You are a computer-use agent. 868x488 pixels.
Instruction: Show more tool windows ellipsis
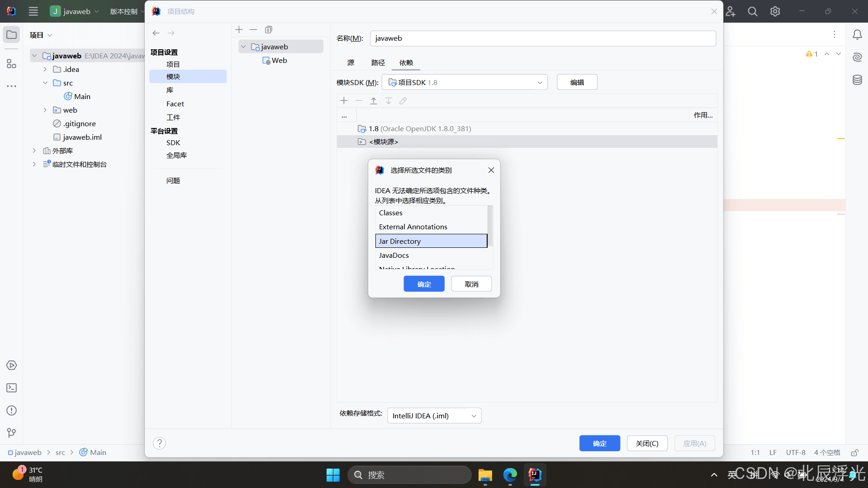click(x=11, y=86)
